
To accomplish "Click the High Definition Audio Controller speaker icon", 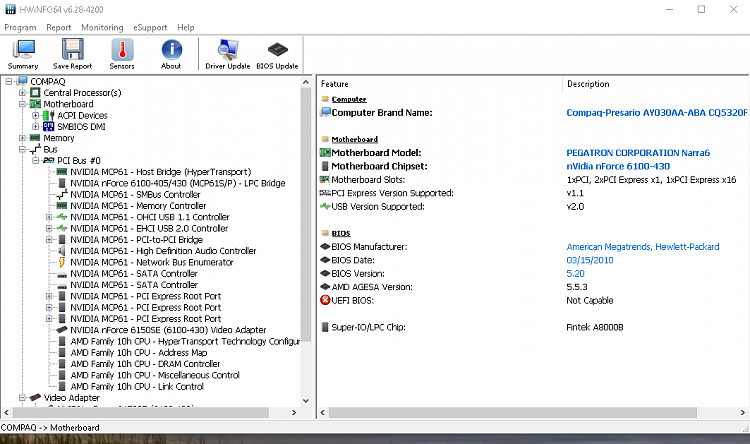I will coord(62,251).
